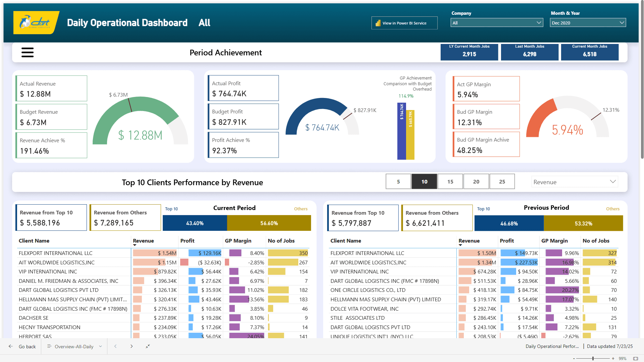Select DOLCE VITA FOOTWEAR, INC row
This screenshot has height=362, width=644.
(364, 309)
